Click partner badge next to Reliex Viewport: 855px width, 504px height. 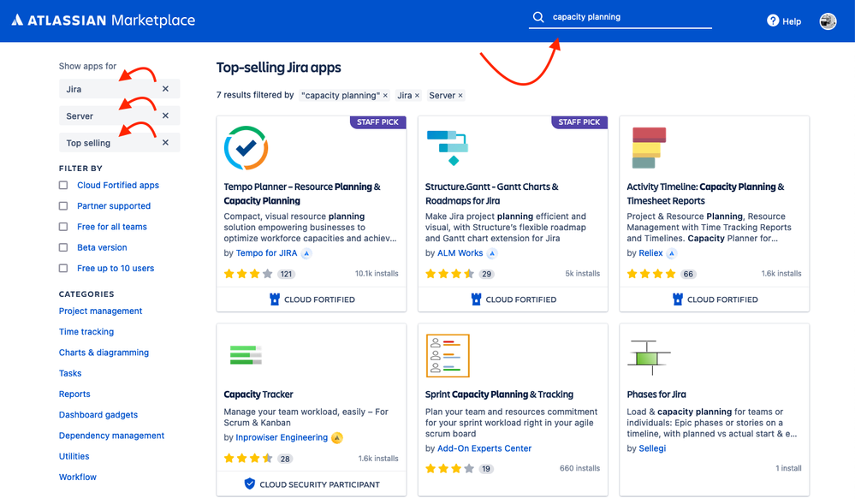coord(672,253)
